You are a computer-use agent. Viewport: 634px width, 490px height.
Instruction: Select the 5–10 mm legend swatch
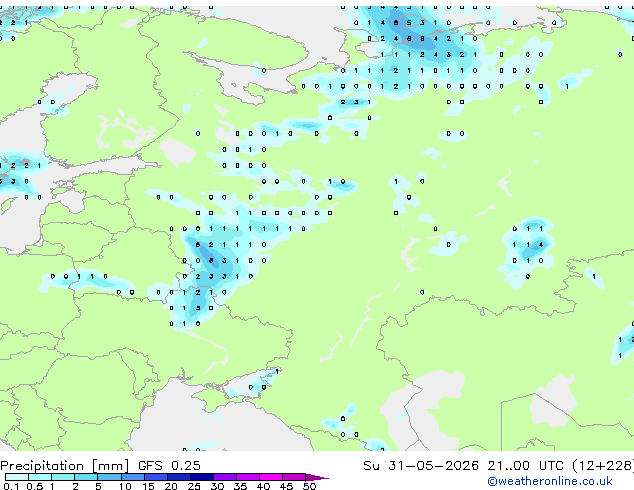(x=110, y=477)
